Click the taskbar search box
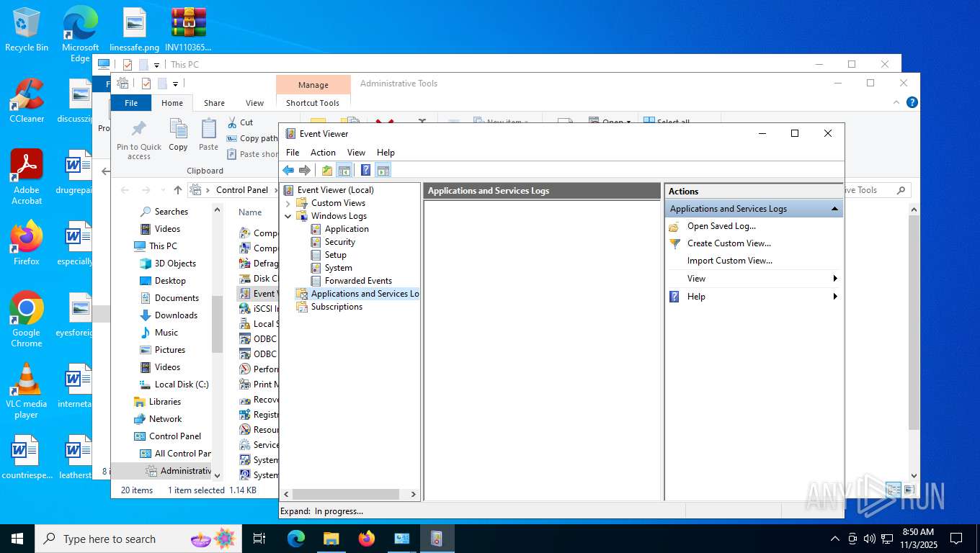 pyautogui.click(x=138, y=539)
